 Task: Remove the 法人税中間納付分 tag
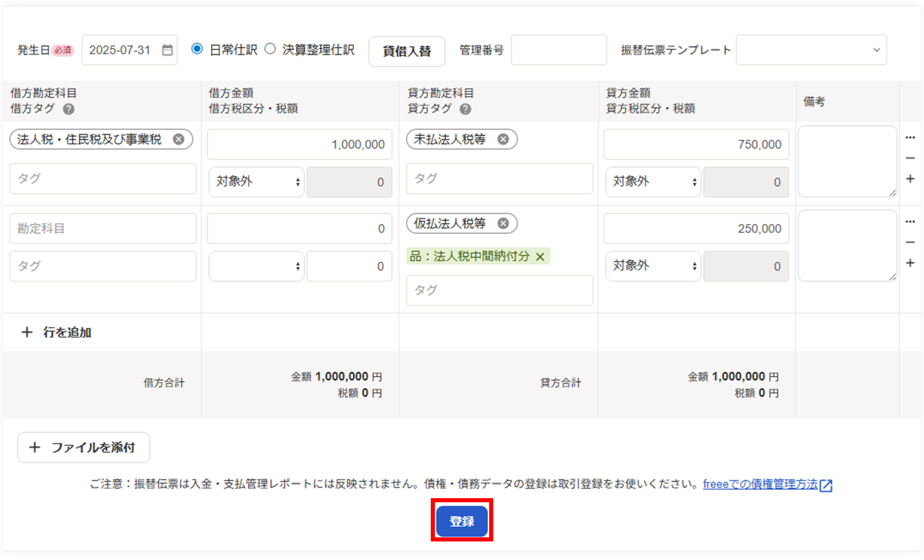540,256
